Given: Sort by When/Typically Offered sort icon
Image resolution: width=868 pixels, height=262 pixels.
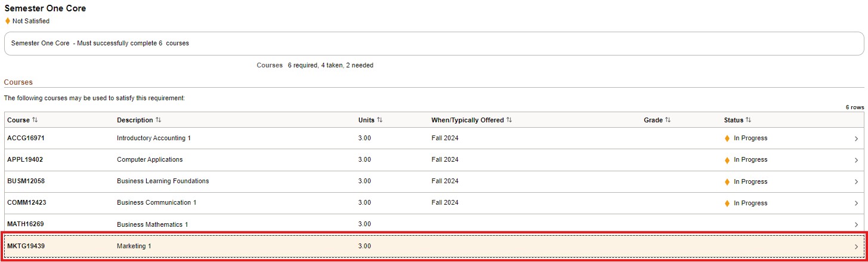Looking at the screenshot, I should tap(509, 120).
